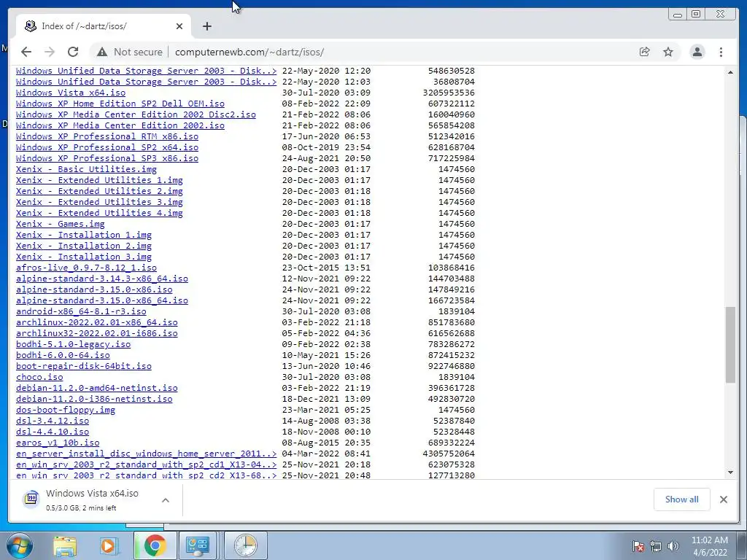Image resolution: width=747 pixels, height=560 pixels.
Task: Open archlinux-2022.02.01-x86_64.iso link
Action: click(97, 322)
